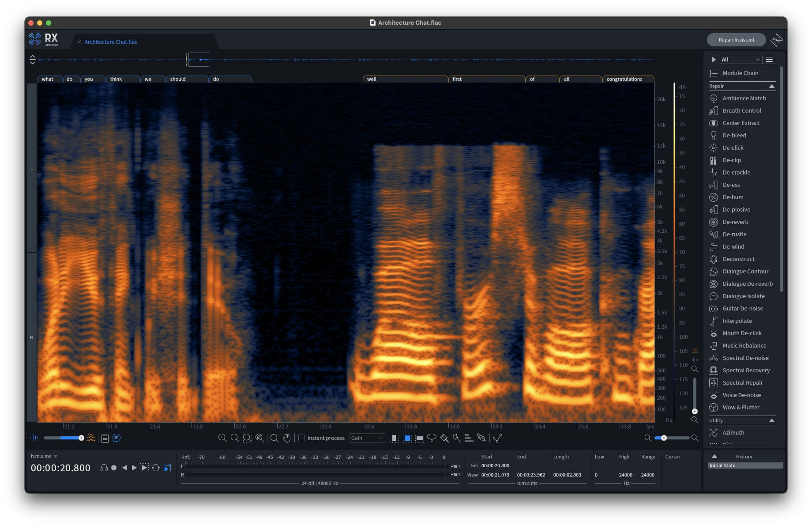Open the Gain process dropdown
The width and height of the screenshot is (812, 526).
click(366, 438)
